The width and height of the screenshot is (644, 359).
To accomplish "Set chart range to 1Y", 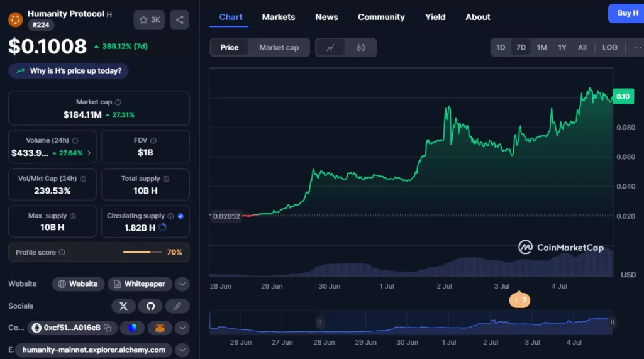I will pos(562,48).
